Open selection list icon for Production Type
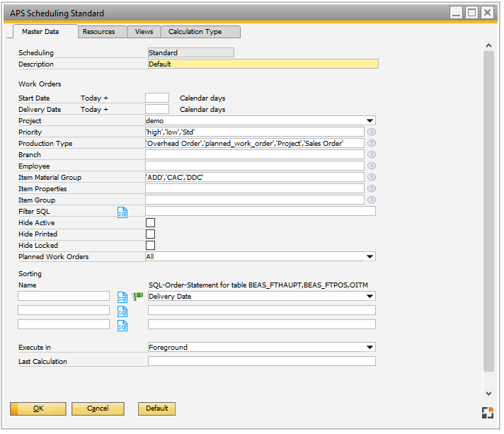The height and width of the screenshot is (434, 504). 371,144
